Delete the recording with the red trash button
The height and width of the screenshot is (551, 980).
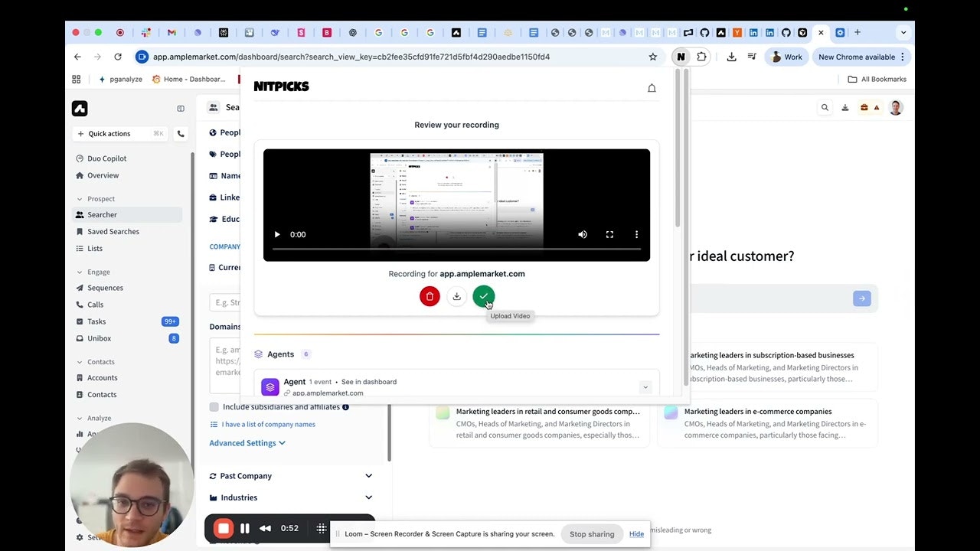(430, 296)
